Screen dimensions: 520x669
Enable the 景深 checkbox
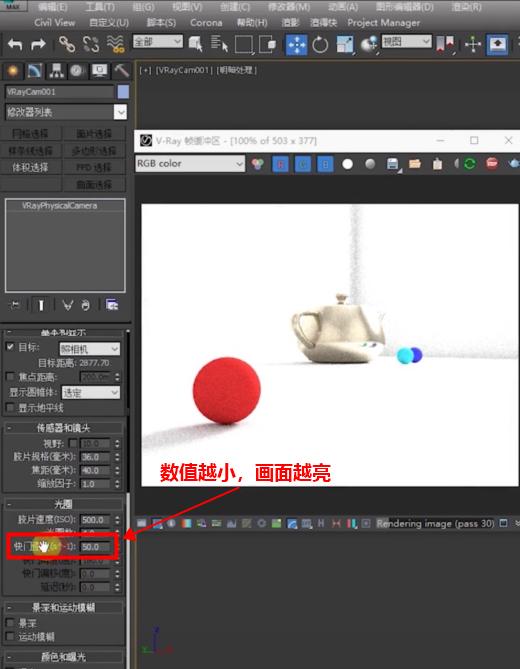tap(10, 622)
